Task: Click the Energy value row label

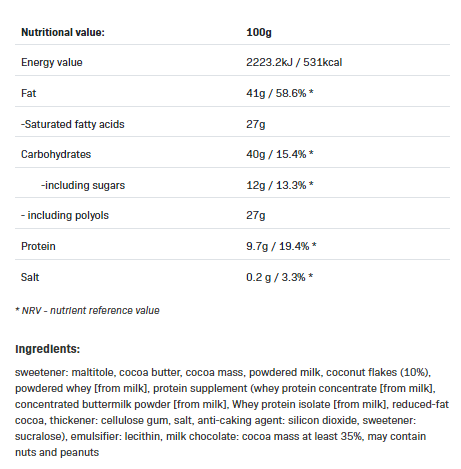Action: coord(52,62)
